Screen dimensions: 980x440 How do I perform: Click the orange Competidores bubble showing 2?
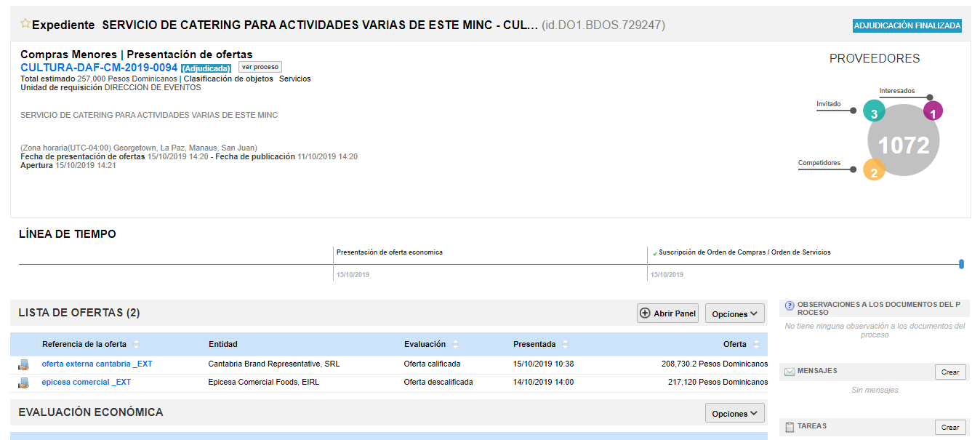[874, 170]
